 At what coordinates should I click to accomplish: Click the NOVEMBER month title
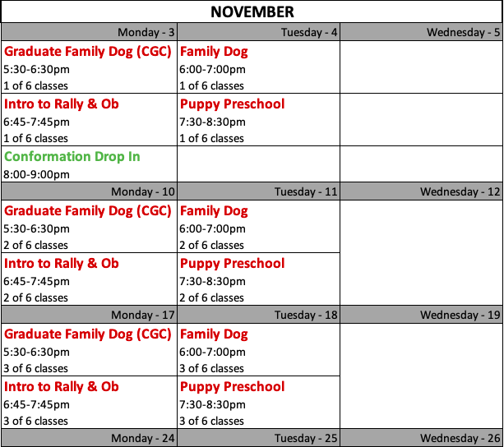(252, 12)
